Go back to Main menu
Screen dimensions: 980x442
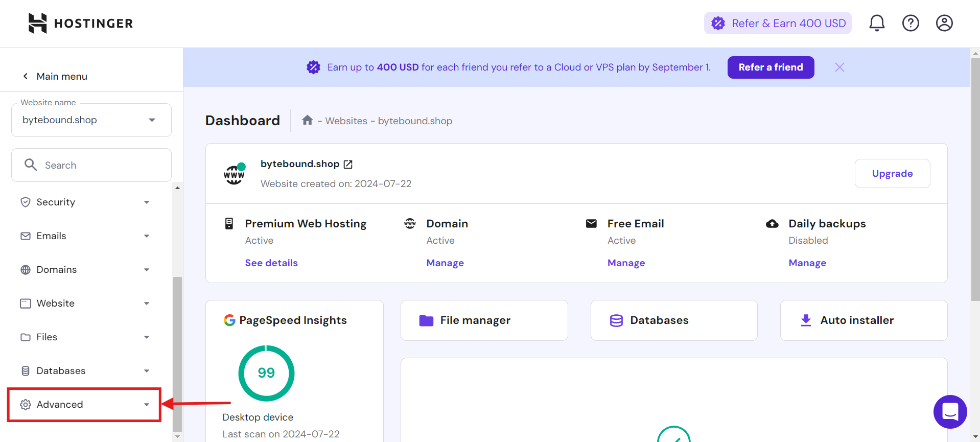[x=55, y=76]
